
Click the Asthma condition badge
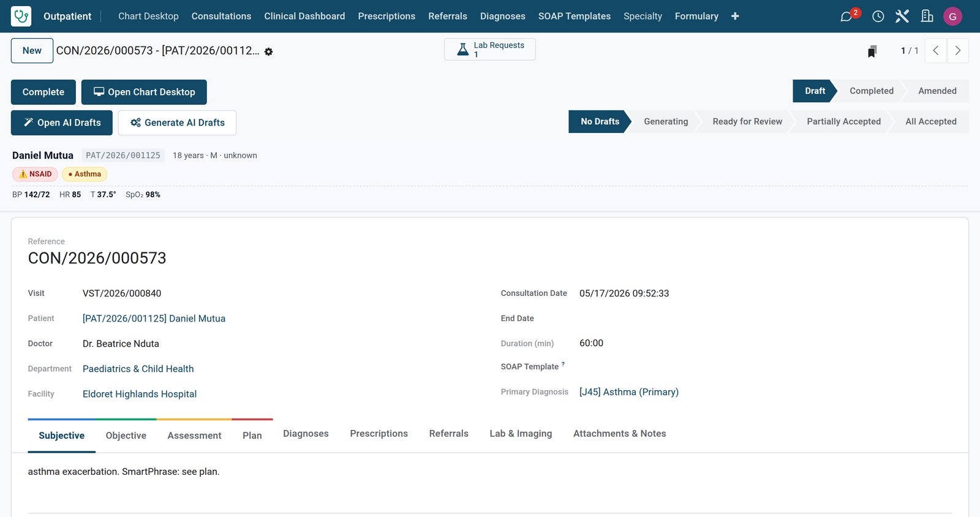coord(85,174)
